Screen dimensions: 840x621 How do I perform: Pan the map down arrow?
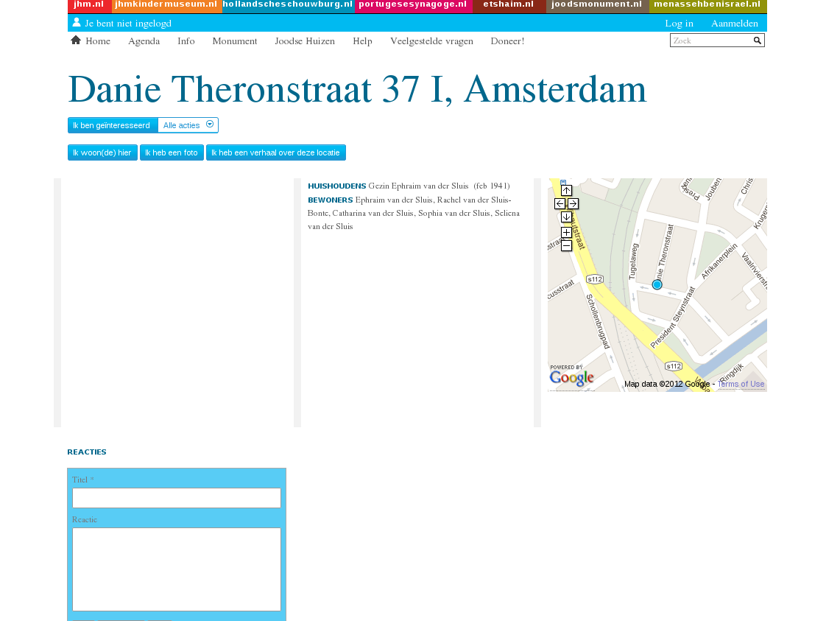point(566,217)
